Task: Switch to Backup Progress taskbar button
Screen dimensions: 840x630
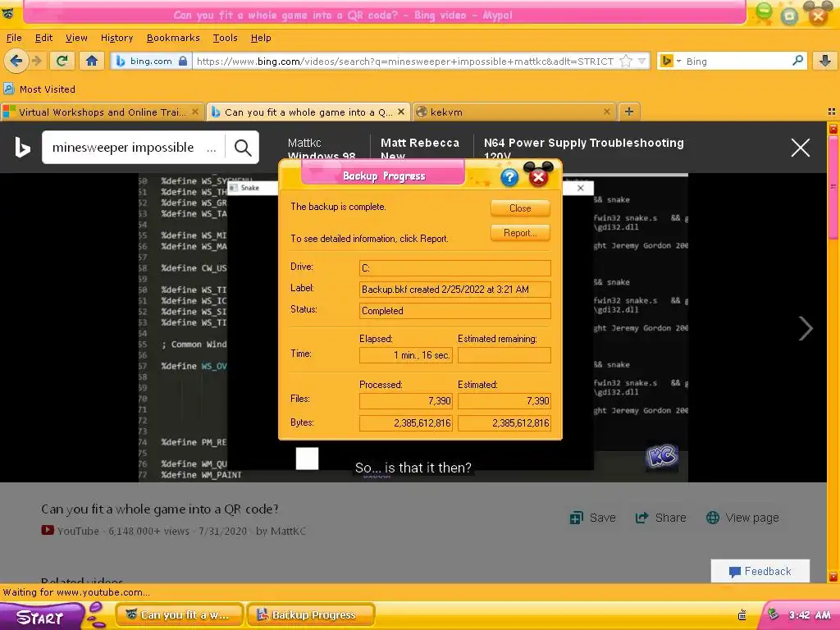Action: point(310,615)
